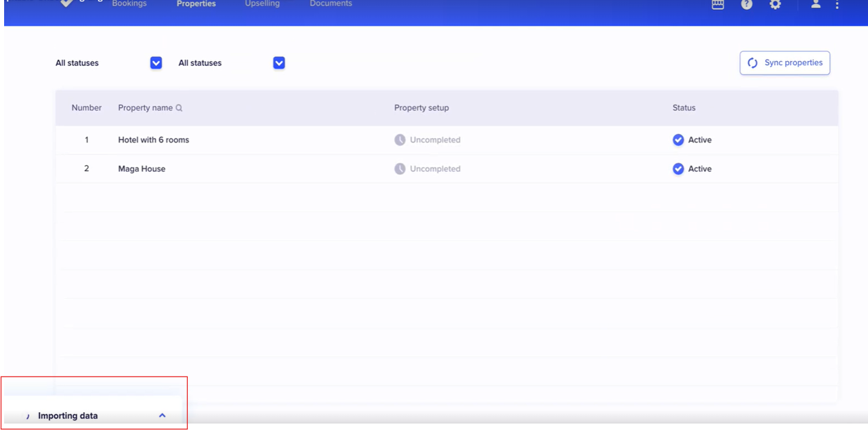Click the clock icon in Maga House row
The width and height of the screenshot is (868, 430).
click(400, 169)
